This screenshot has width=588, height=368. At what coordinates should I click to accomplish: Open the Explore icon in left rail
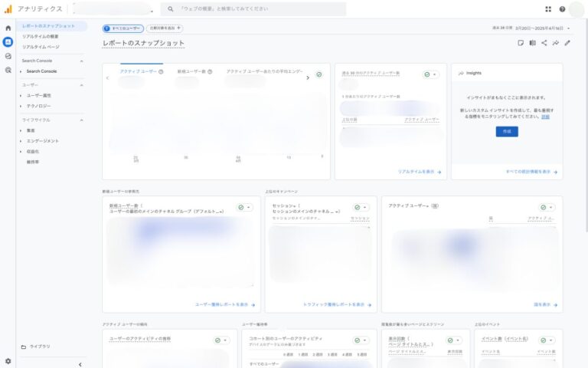(x=8, y=56)
